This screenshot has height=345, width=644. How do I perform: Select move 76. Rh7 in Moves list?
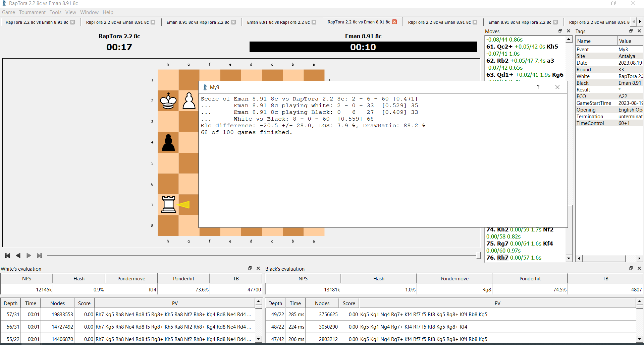click(497, 258)
